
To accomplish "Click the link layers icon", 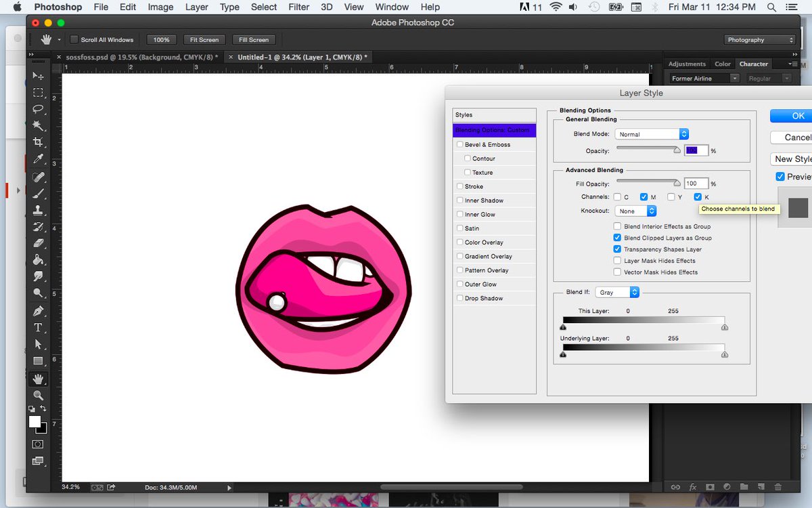I will [675, 486].
